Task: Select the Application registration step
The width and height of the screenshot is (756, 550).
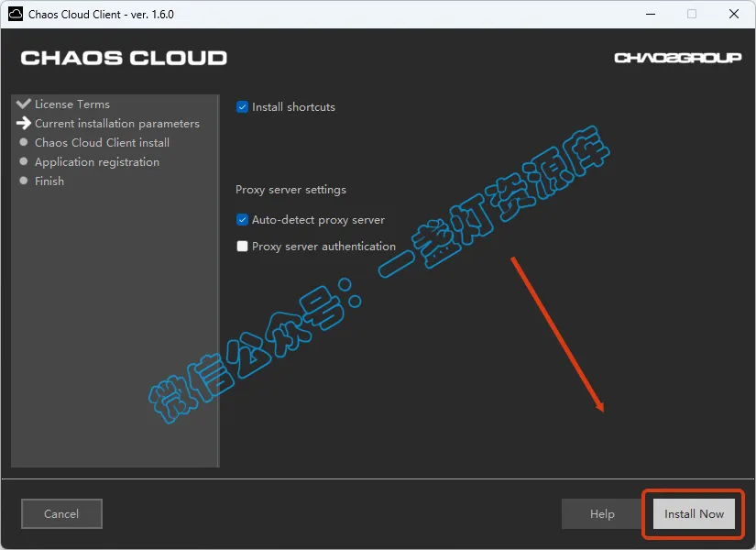Action: click(97, 162)
